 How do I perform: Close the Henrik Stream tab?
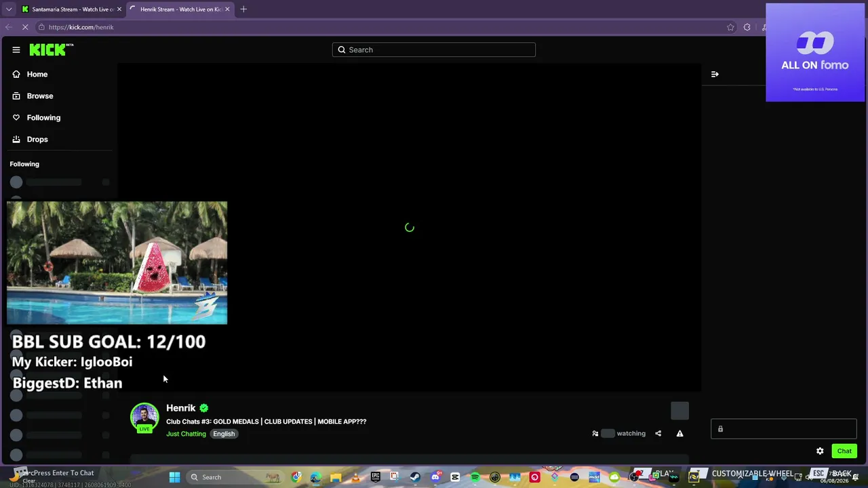(x=227, y=9)
